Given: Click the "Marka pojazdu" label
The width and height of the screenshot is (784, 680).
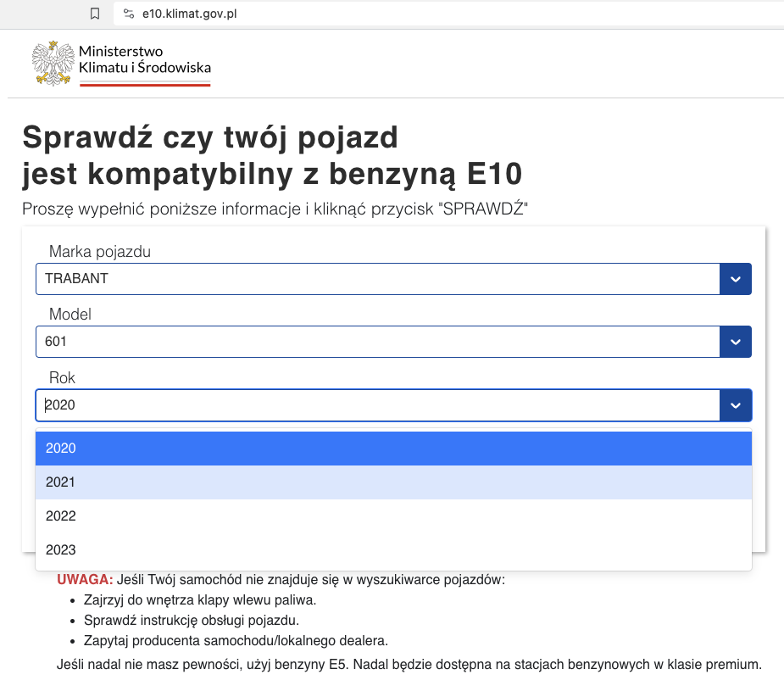Looking at the screenshot, I should coord(99,252).
